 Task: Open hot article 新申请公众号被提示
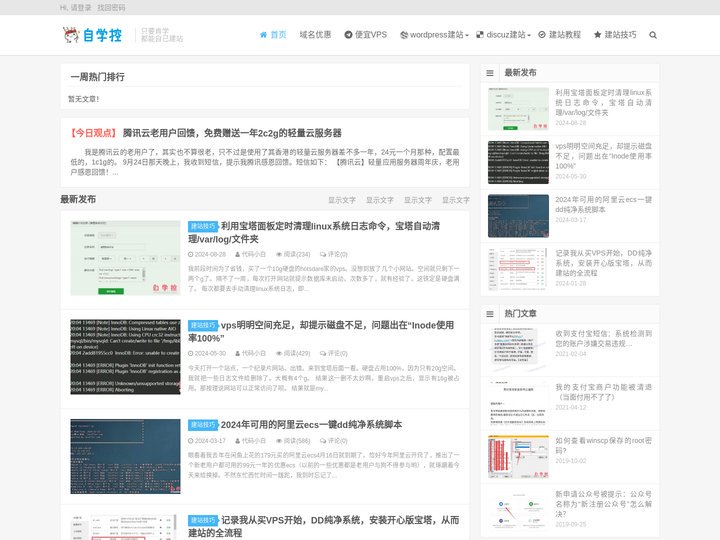603,504
